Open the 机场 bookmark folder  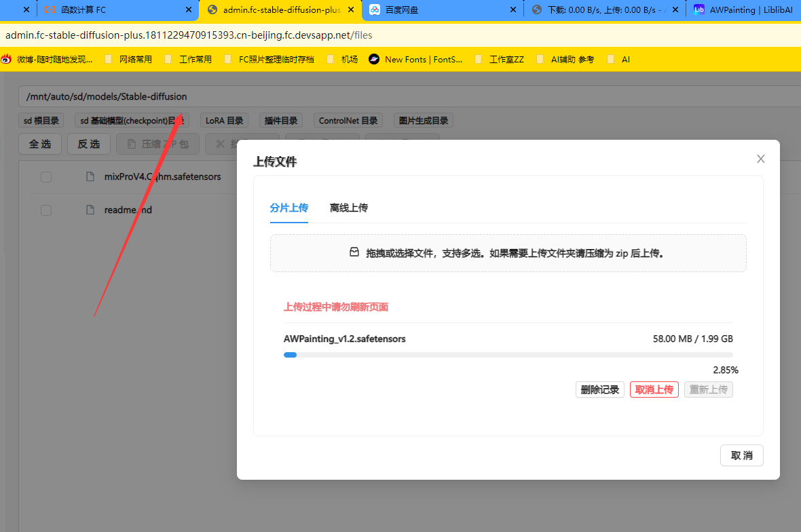click(x=343, y=60)
